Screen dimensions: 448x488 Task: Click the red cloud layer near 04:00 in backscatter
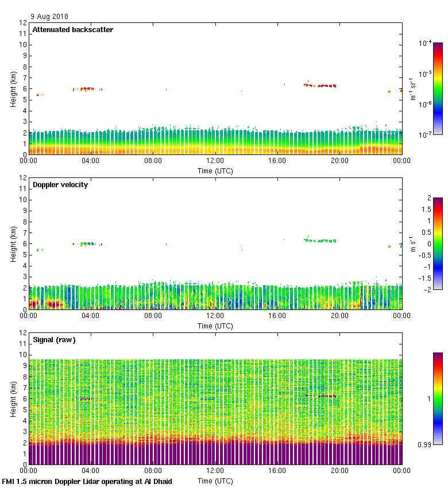pyautogui.click(x=87, y=89)
